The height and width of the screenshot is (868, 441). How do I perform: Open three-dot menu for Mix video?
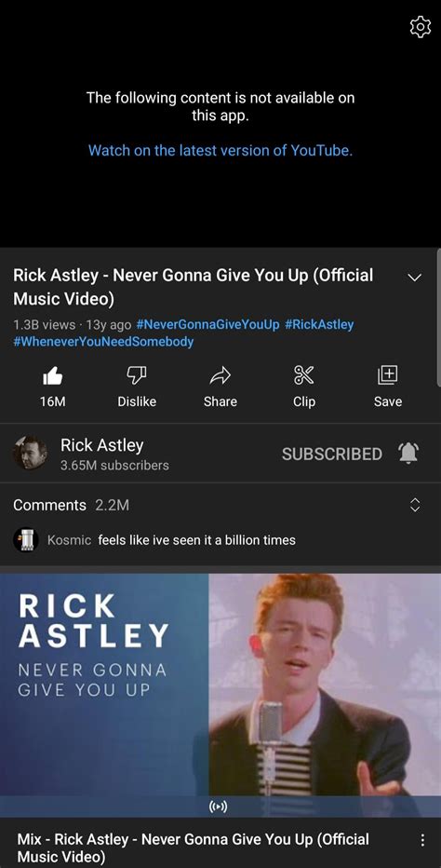pyautogui.click(x=421, y=840)
